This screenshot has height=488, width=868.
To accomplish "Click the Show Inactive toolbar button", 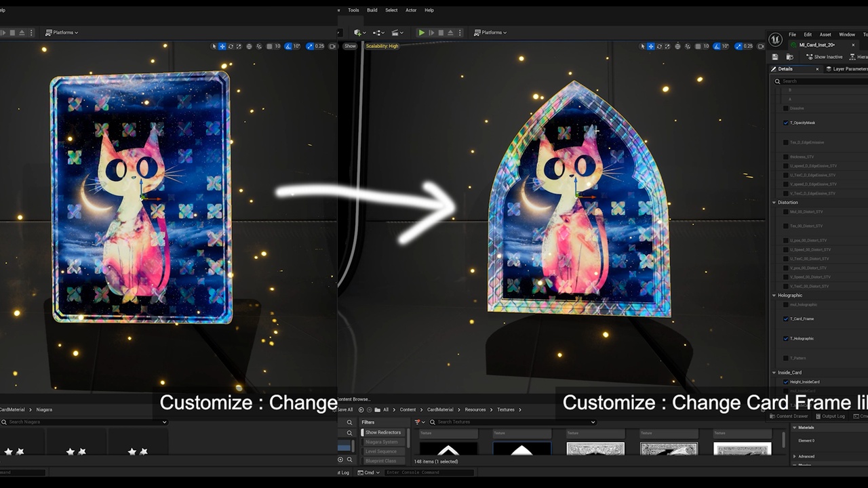I will point(823,57).
